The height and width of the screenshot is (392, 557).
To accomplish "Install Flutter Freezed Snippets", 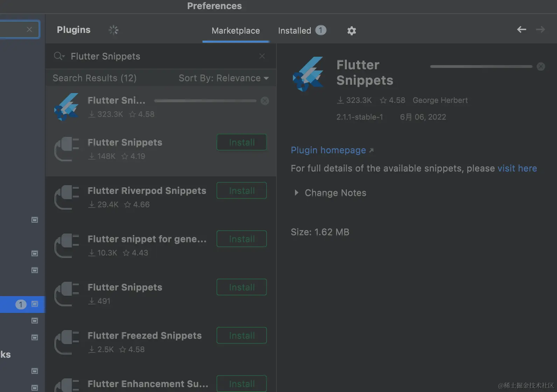I will tap(242, 336).
